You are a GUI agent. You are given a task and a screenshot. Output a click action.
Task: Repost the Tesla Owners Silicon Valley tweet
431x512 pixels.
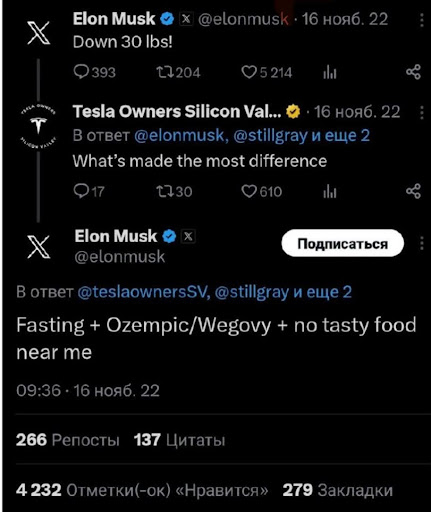click(174, 192)
